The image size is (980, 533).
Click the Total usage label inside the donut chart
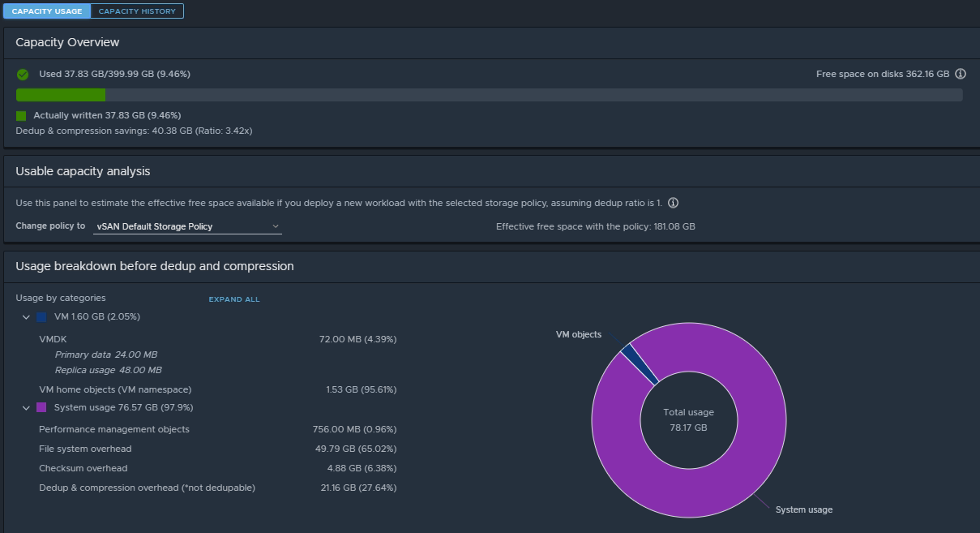(688, 412)
